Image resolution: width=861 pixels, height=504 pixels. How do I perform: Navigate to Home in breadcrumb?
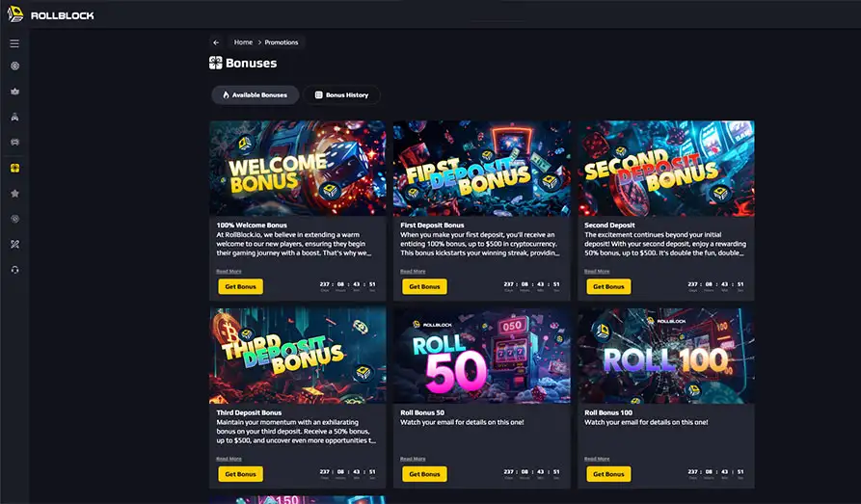243,42
